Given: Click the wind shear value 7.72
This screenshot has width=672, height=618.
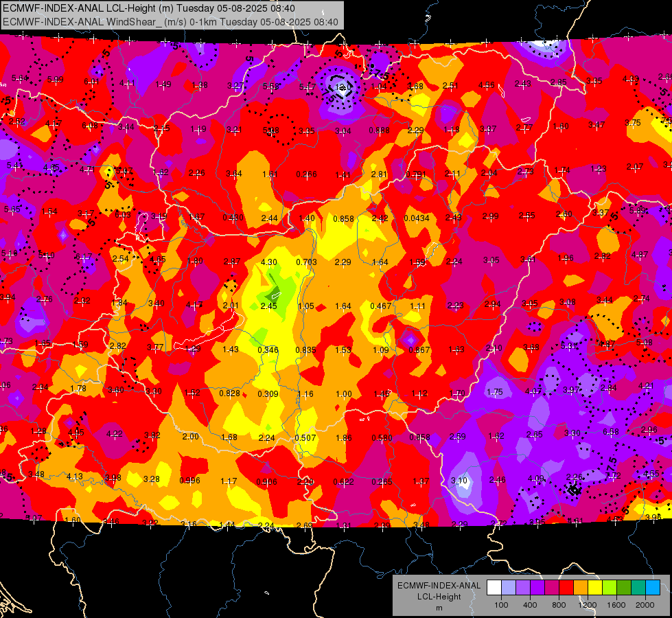Looking at the screenshot, I should tap(613, 476).
